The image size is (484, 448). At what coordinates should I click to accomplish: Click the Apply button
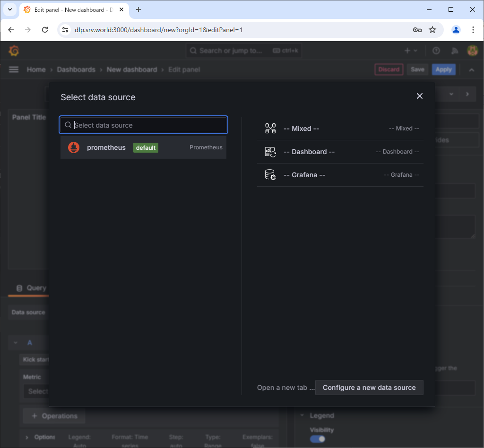click(x=443, y=69)
